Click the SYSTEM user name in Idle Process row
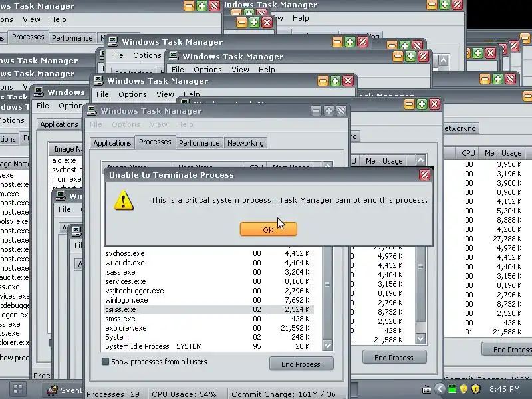 tap(189, 346)
